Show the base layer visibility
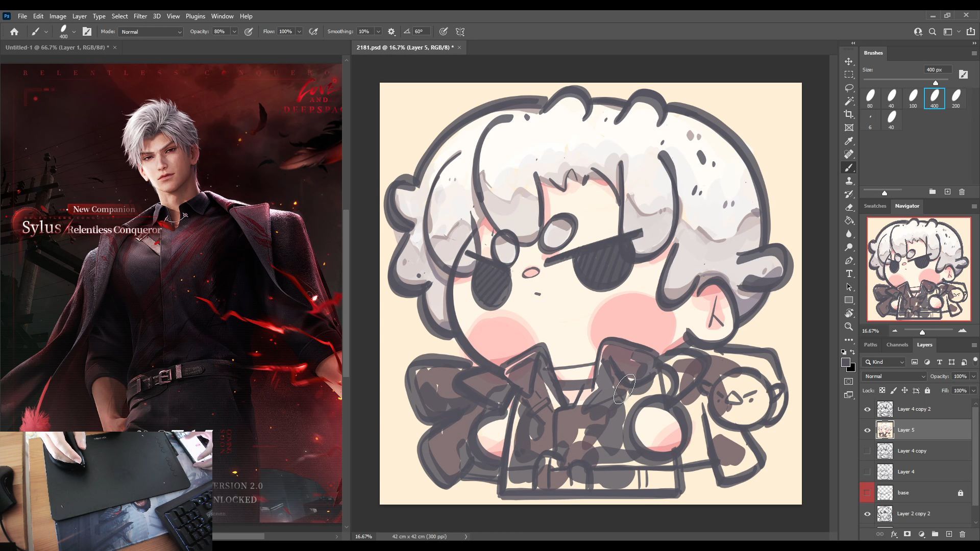Image resolution: width=980 pixels, height=551 pixels. point(867,493)
